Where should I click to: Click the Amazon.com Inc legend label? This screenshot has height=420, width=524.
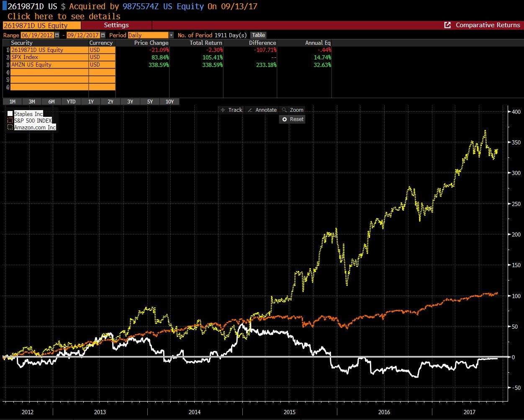tap(35, 127)
